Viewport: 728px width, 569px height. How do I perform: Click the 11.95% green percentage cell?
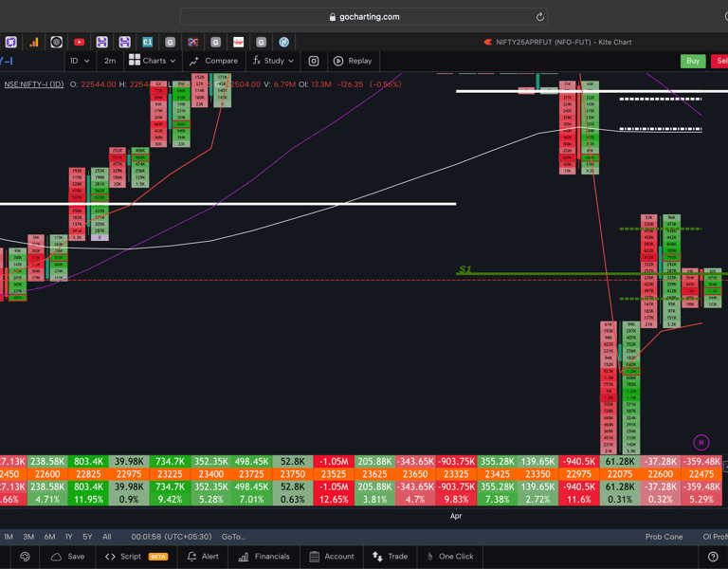88,500
